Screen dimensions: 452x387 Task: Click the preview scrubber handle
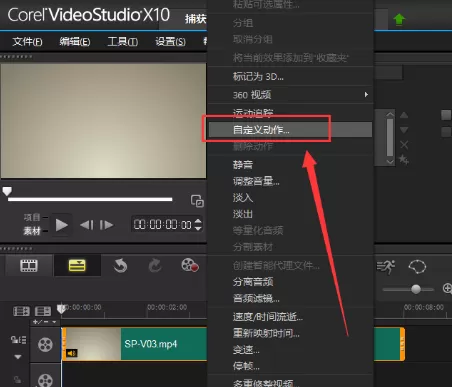(7, 191)
